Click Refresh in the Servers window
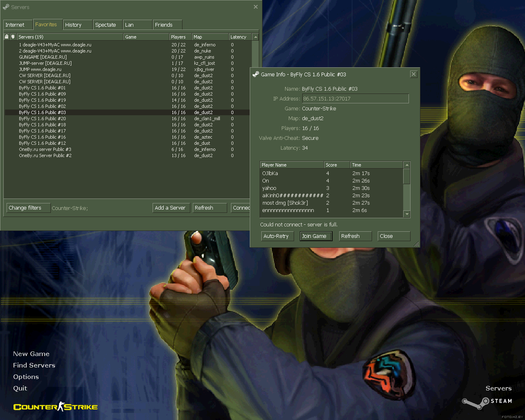 coord(210,208)
